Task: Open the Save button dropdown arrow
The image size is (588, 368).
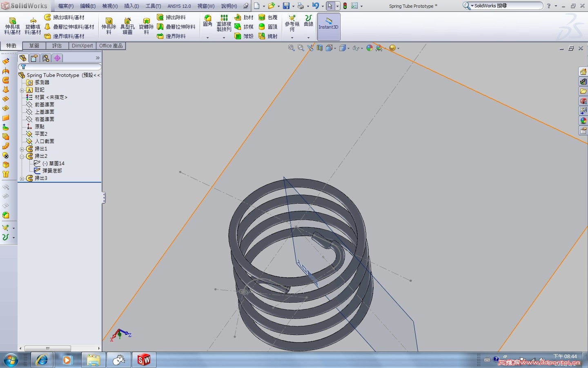Action: [x=293, y=6]
